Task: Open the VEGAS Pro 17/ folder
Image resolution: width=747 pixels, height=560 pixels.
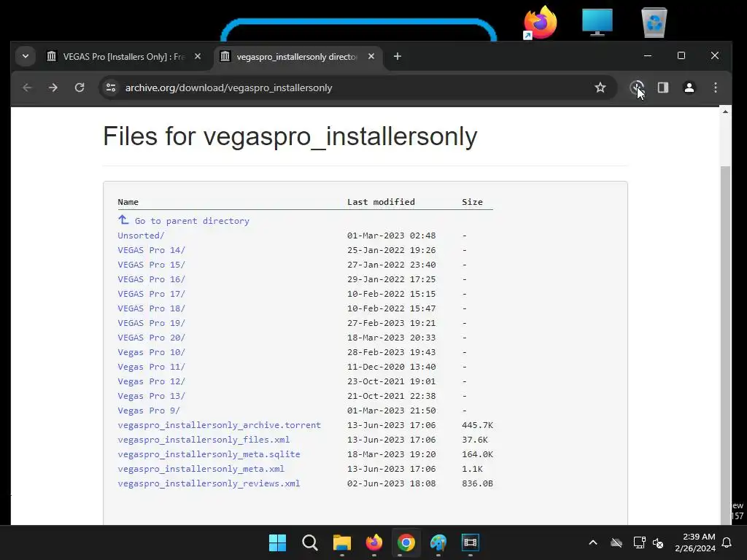Action: click(152, 294)
